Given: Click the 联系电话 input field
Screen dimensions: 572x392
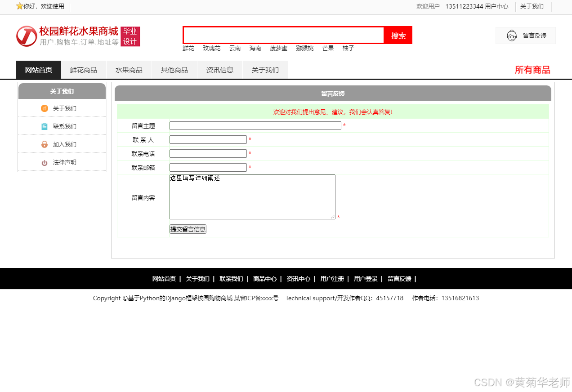Looking at the screenshot, I should [x=208, y=154].
